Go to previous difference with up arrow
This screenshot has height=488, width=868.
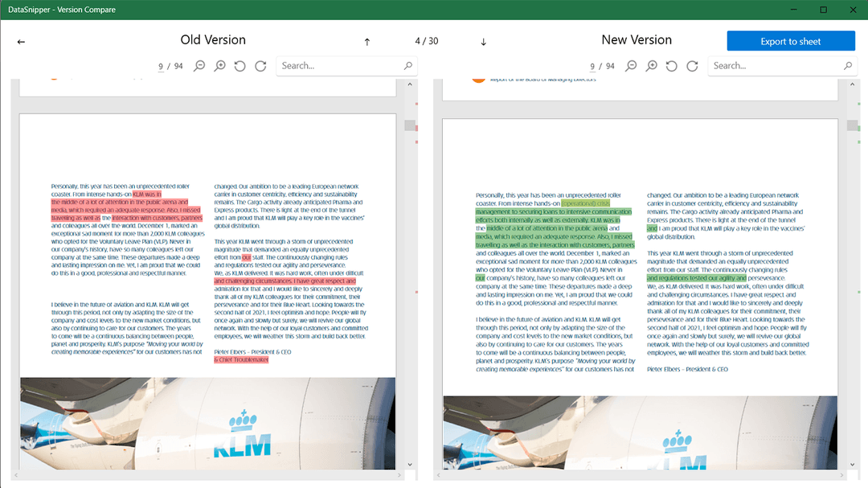pyautogui.click(x=367, y=42)
